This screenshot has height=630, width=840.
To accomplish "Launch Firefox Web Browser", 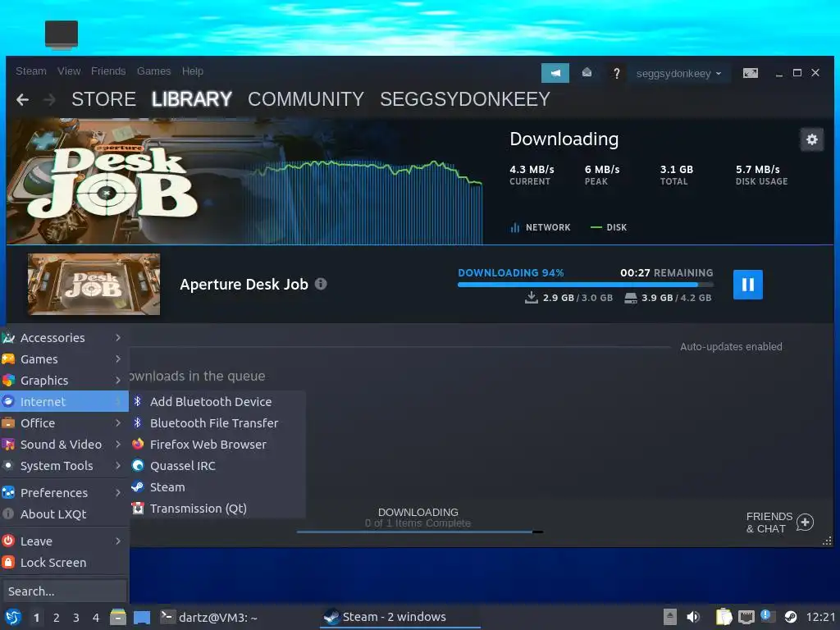I will pos(217,445).
